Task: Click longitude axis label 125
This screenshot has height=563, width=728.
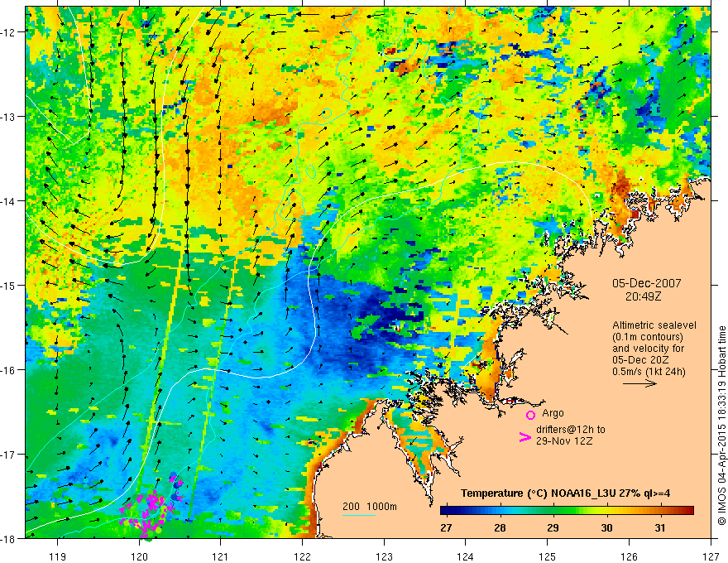Action: (548, 556)
